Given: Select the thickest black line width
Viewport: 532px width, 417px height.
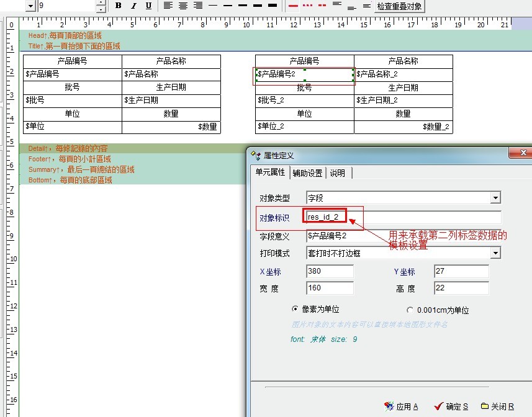Looking at the screenshot, I should pyautogui.click(x=272, y=6).
